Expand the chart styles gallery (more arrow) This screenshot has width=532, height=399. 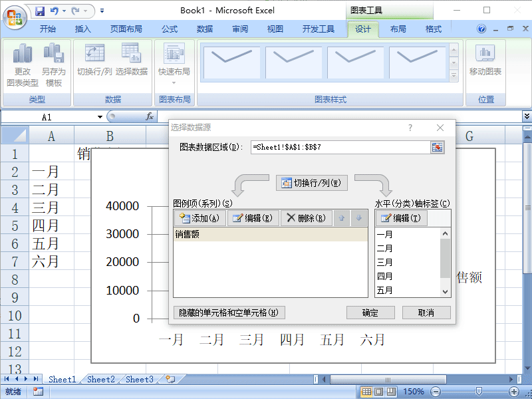coord(454,75)
